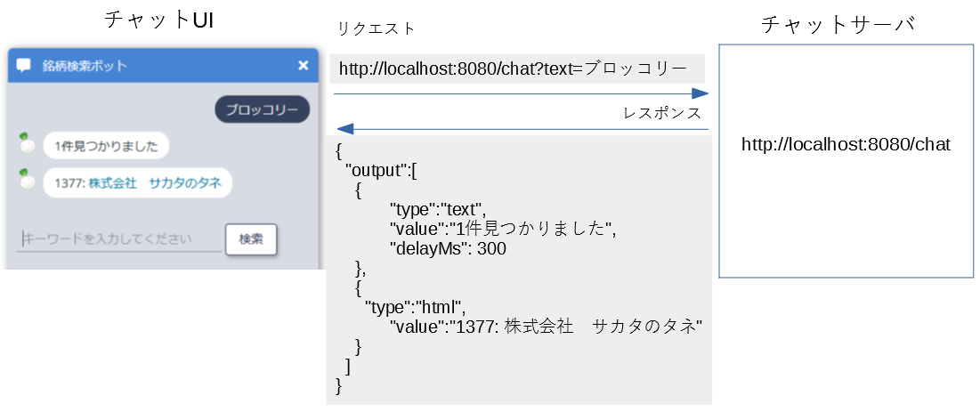Select the 1件見つかりました reply bubble
This screenshot has height=412, width=980.
pyautogui.click(x=106, y=146)
